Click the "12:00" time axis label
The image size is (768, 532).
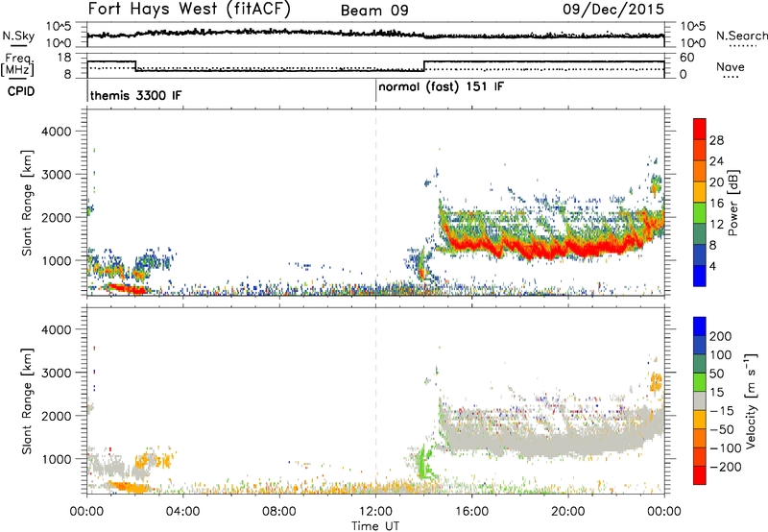(x=375, y=512)
